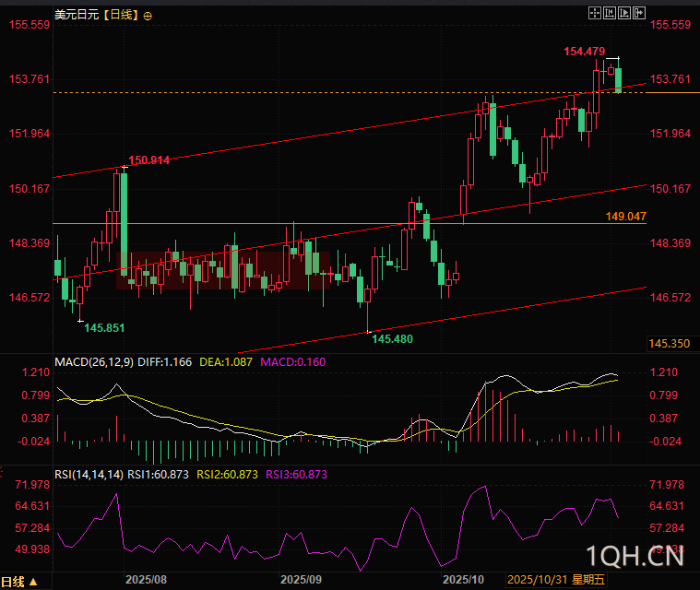The image size is (700, 590).
Task: Click the 2025/10/31 星期五 date label
Action: coord(556,580)
